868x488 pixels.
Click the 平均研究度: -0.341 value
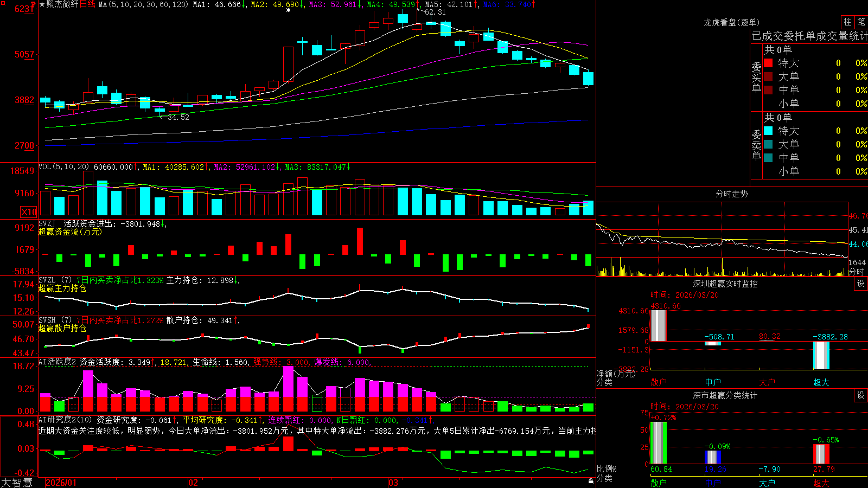219,420
